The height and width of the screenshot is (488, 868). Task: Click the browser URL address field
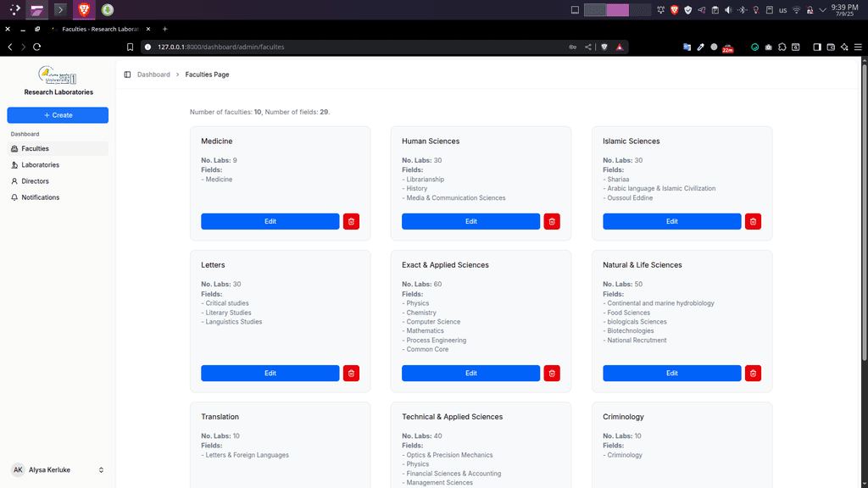point(339,47)
